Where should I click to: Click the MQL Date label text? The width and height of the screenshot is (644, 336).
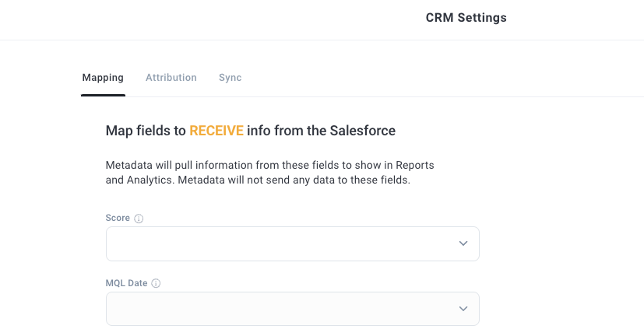pos(126,283)
